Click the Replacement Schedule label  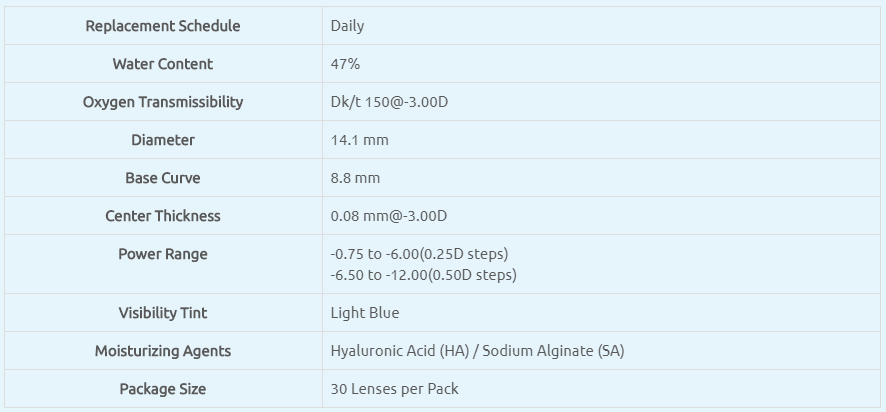pyautogui.click(x=163, y=26)
